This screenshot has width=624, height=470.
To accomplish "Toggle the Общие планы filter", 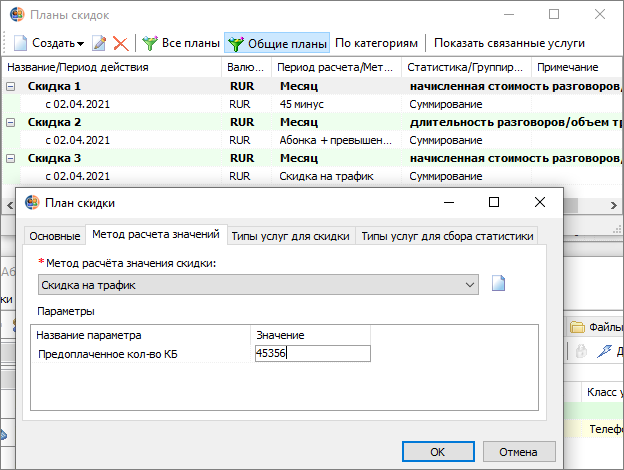I will coord(277,43).
